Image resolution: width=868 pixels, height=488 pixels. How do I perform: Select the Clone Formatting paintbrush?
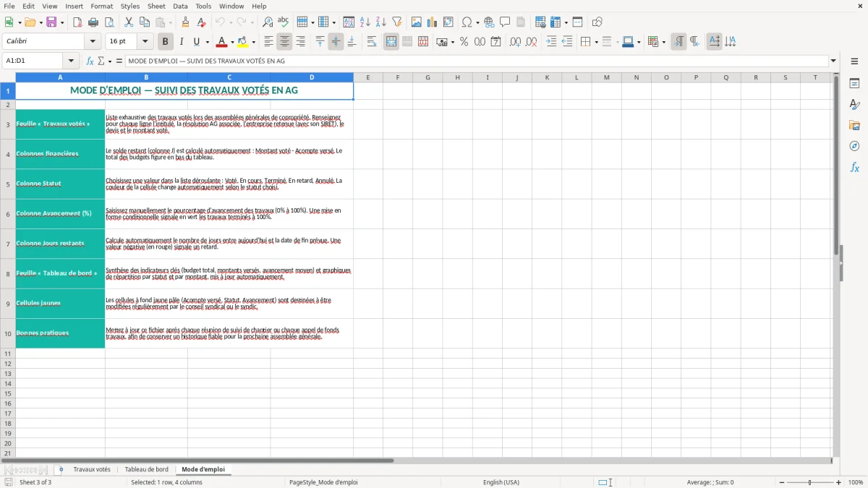[185, 22]
